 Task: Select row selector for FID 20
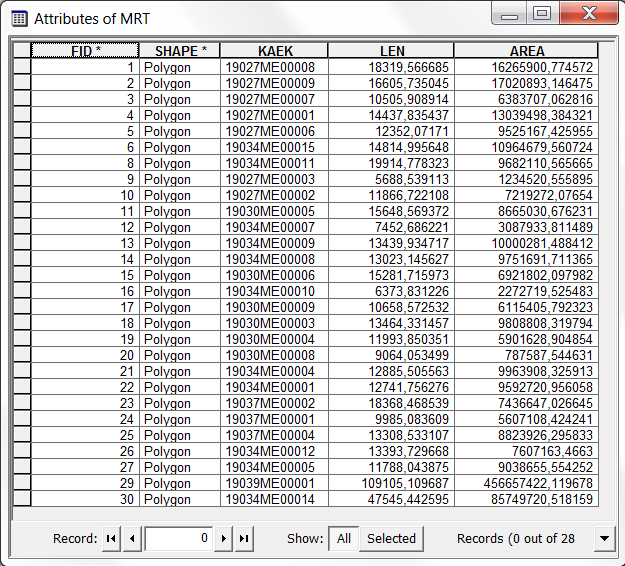pos(22,355)
